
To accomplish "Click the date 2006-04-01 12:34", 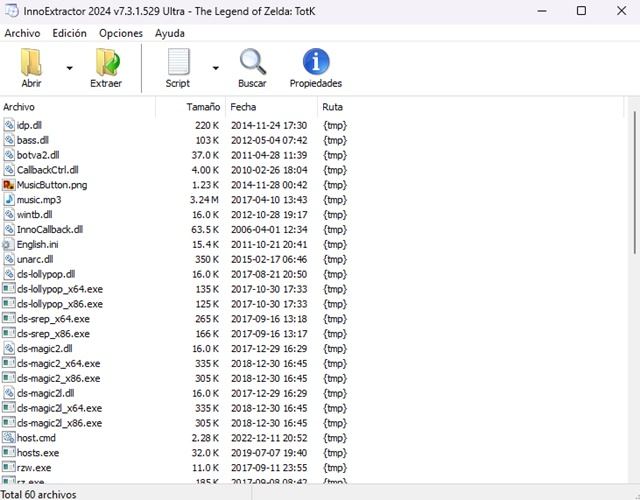I will [x=269, y=229].
